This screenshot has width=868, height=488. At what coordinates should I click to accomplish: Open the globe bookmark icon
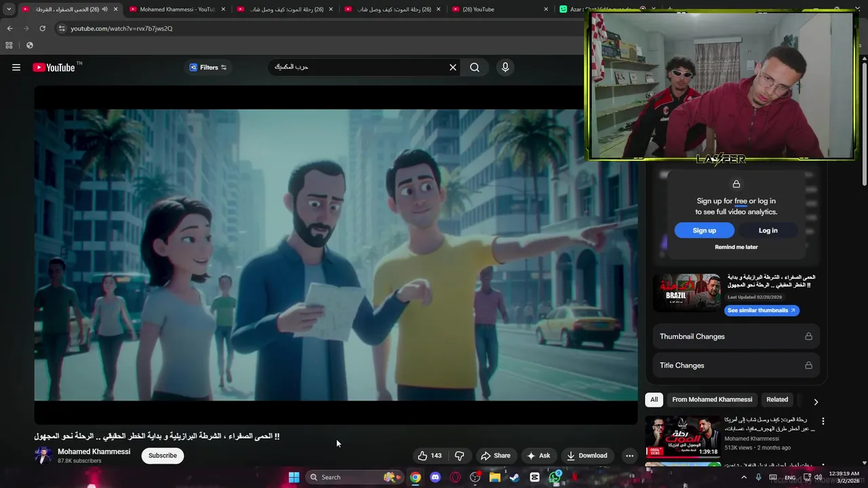pos(29,45)
